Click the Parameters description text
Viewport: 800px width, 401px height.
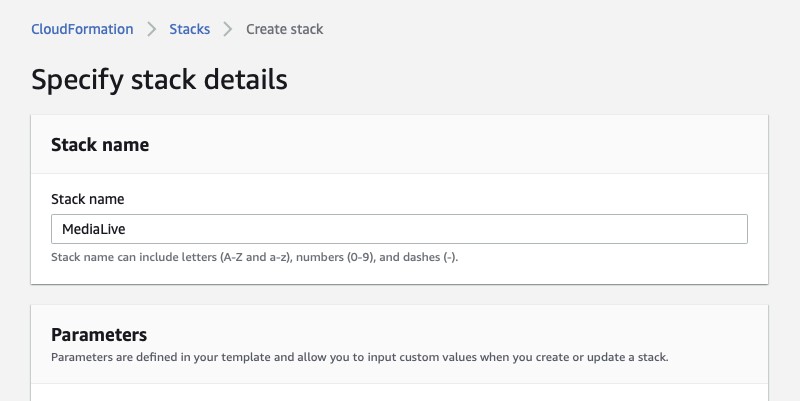[x=360, y=357]
